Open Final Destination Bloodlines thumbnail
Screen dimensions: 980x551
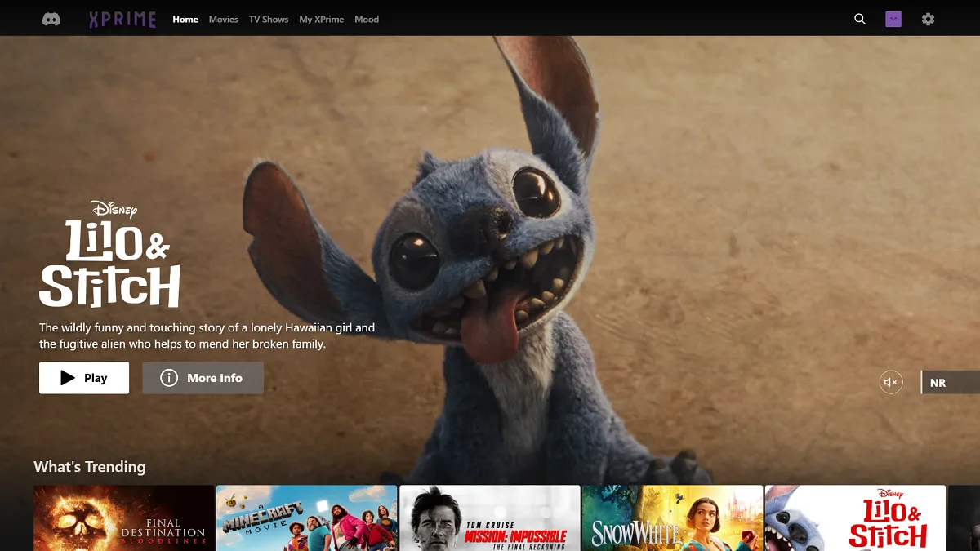[123, 518]
